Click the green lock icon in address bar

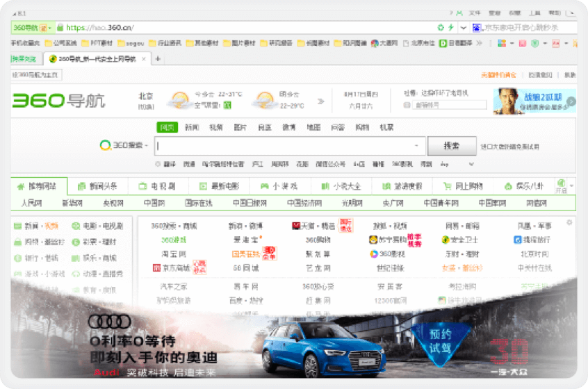pos(60,27)
